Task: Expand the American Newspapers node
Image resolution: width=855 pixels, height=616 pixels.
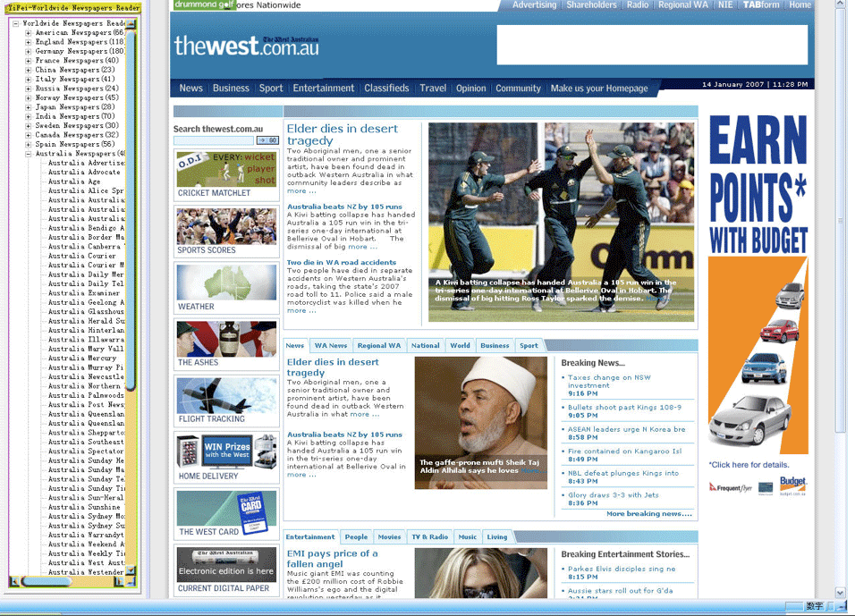Action: (x=29, y=33)
